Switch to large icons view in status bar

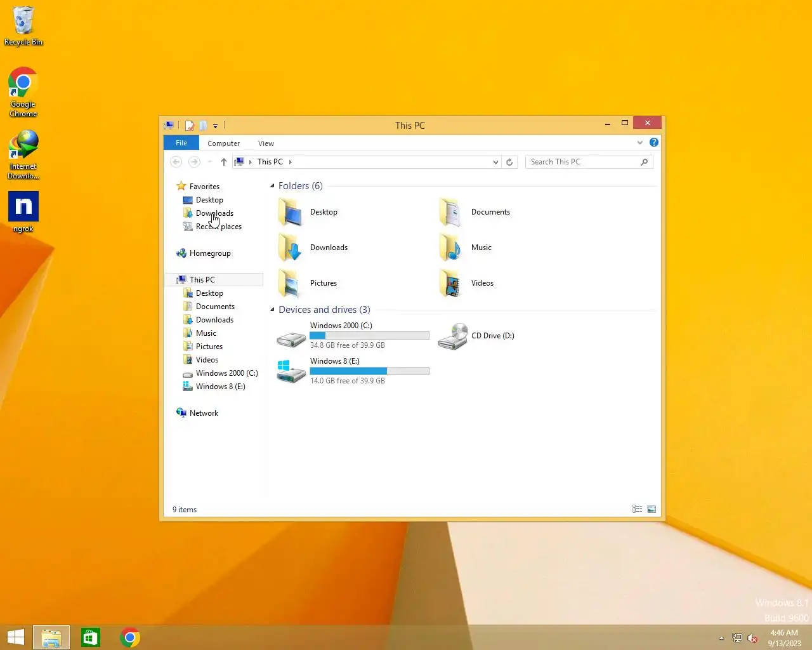point(652,509)
